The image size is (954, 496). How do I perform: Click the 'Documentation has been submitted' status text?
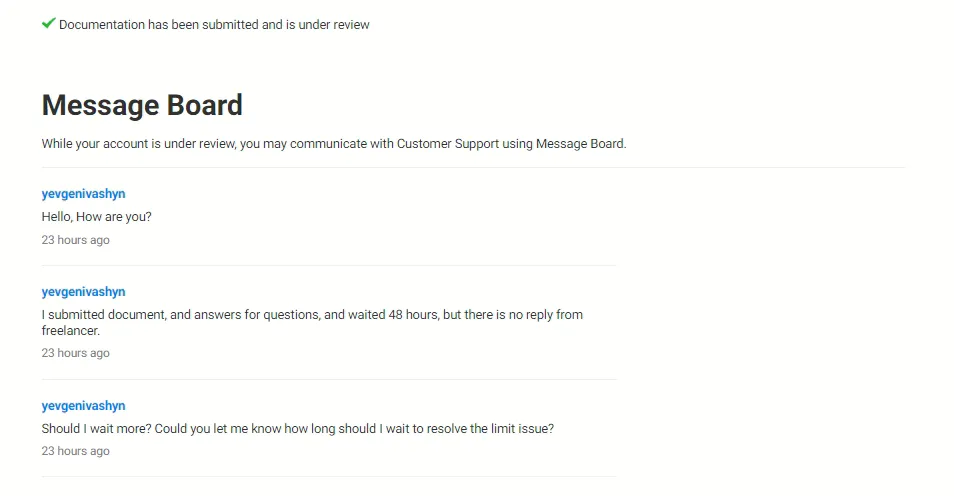pos(214,24)
